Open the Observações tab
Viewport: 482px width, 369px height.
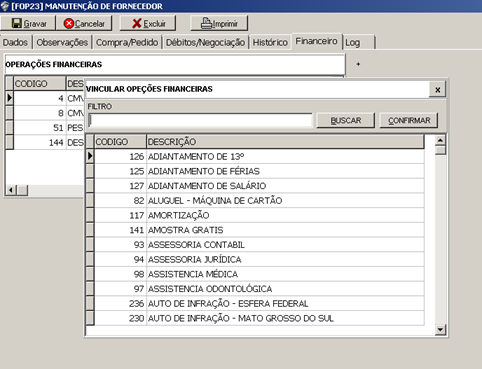(x=62, y=42)
